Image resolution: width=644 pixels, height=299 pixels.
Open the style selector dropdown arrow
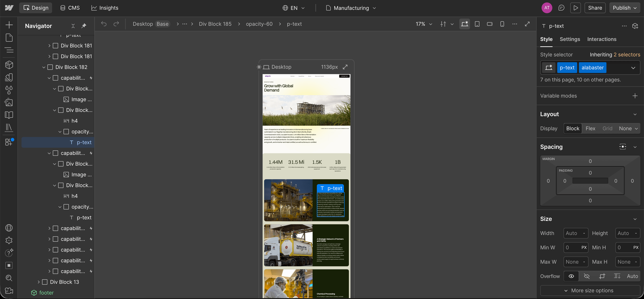pos(633,68)
